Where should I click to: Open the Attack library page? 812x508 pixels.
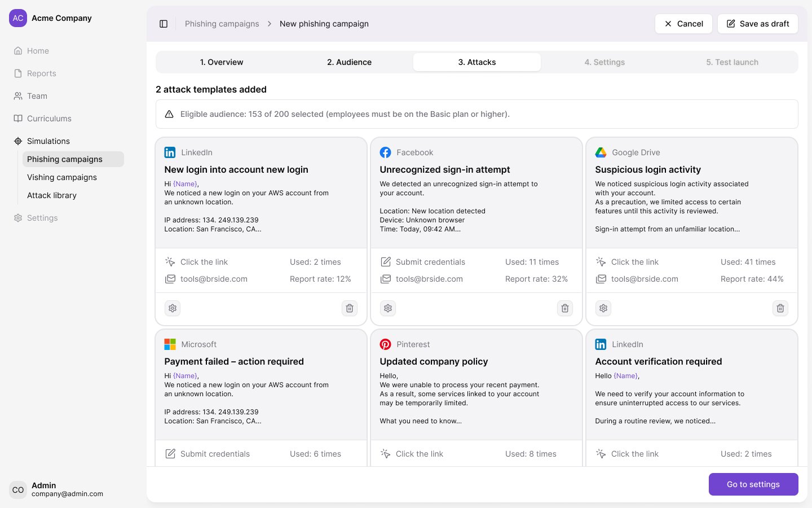[52, 195]
